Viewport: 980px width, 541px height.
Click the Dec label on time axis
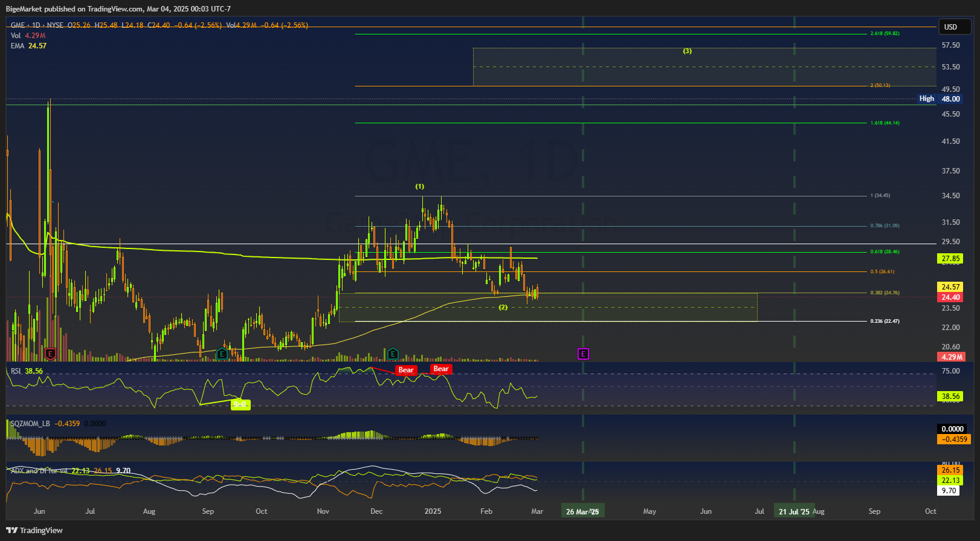[376, 511]
